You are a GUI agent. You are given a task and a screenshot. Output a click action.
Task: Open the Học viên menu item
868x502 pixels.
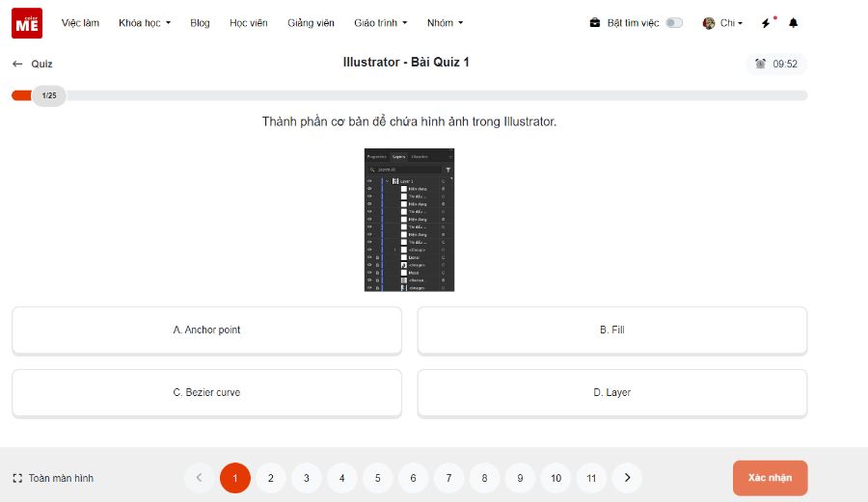click(x=249, y=23)
